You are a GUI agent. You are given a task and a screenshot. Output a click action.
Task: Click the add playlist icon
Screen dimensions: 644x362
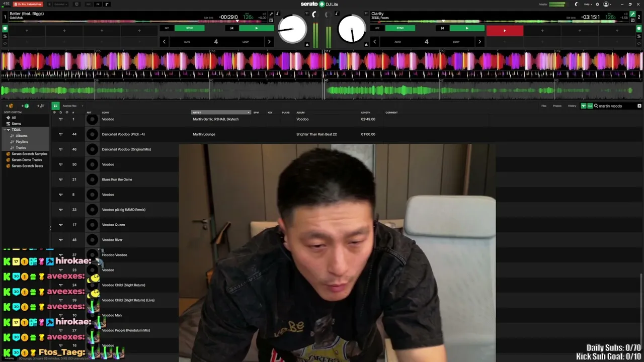coord(41,106)
